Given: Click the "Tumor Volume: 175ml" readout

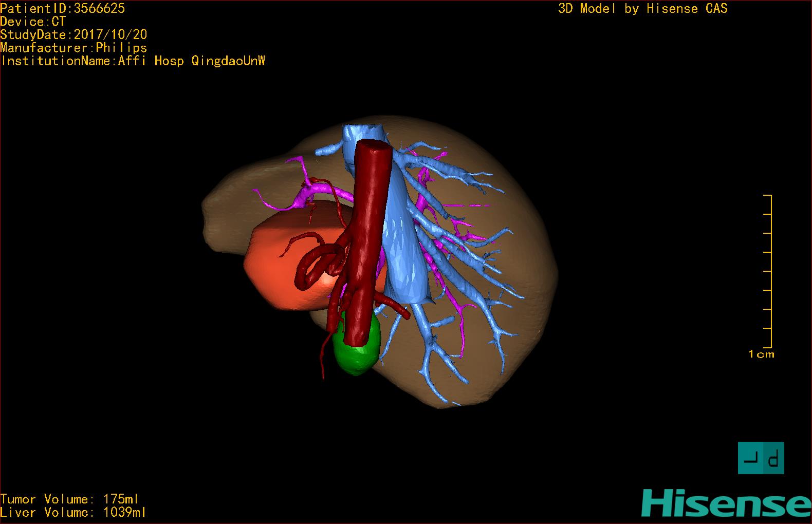Looking at the screenshot, I should pos(69,499).
